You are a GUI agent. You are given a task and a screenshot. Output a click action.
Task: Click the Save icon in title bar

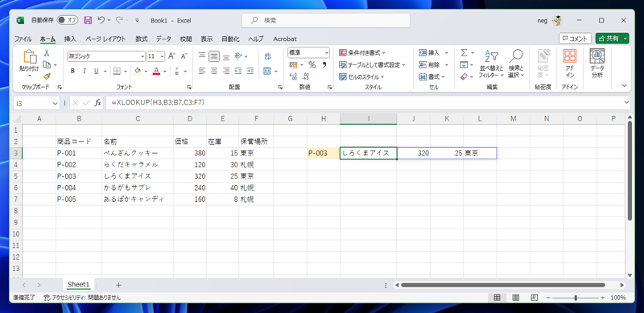pyautogui.click(x=88, y=20)
